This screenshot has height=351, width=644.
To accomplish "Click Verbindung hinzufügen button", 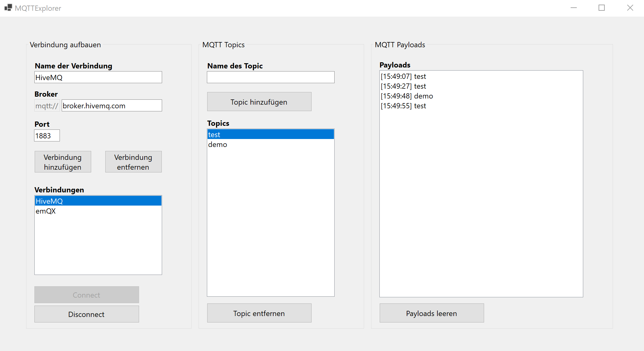I will (x=63, y=162).
